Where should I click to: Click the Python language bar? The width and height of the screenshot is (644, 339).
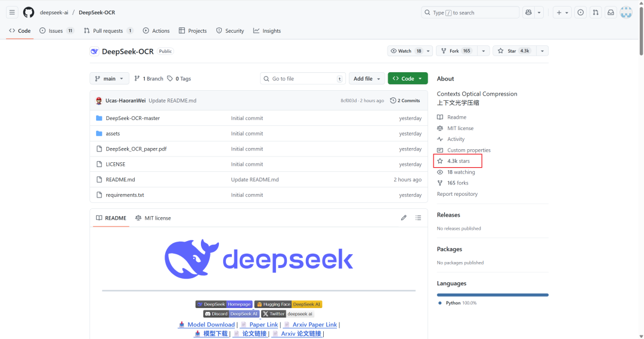[493, 295]
